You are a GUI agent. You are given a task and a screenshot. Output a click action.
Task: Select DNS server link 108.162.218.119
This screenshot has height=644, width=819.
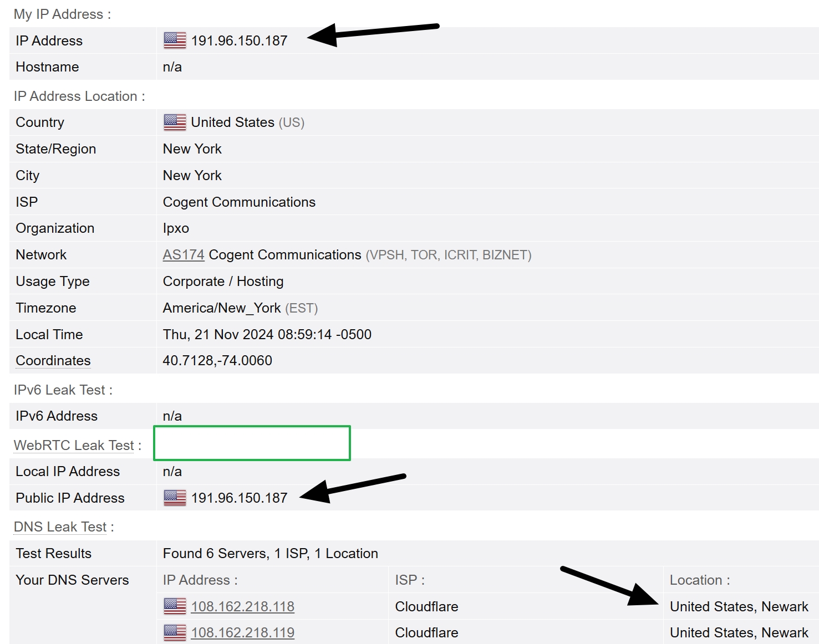pyautogui.click(x=242, y=632)
